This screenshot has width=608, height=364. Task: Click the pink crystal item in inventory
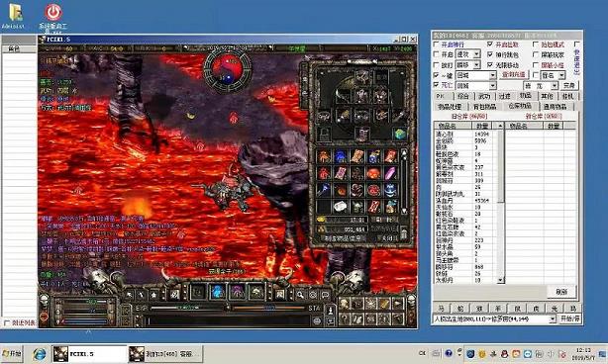(x=390, y=173)
